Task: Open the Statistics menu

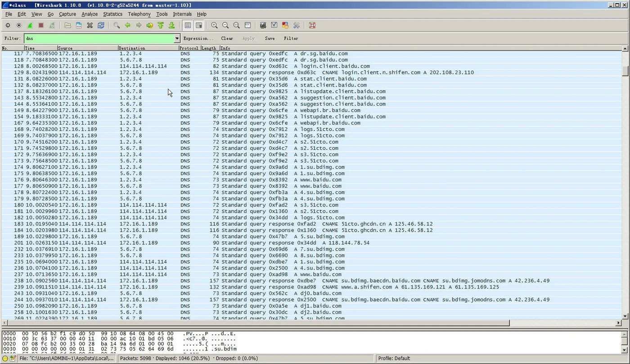Action: click(112, 14)
